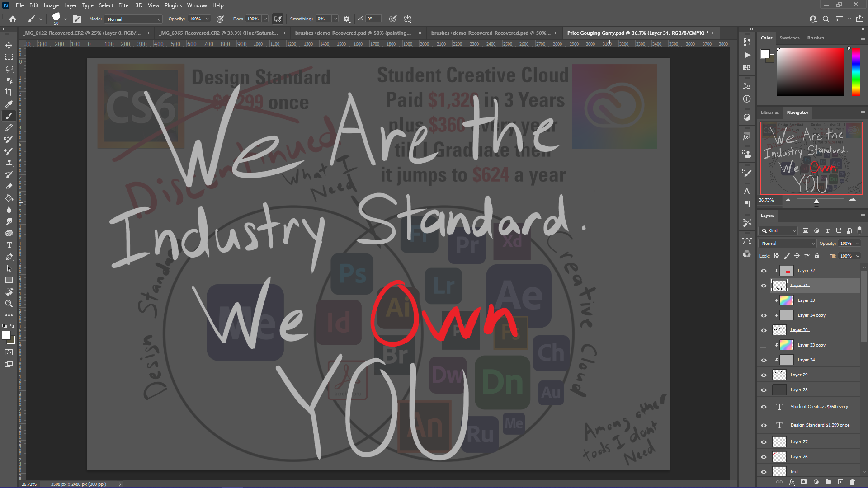
Task: Open layer filter Kind dropdown
Action: 778,230
